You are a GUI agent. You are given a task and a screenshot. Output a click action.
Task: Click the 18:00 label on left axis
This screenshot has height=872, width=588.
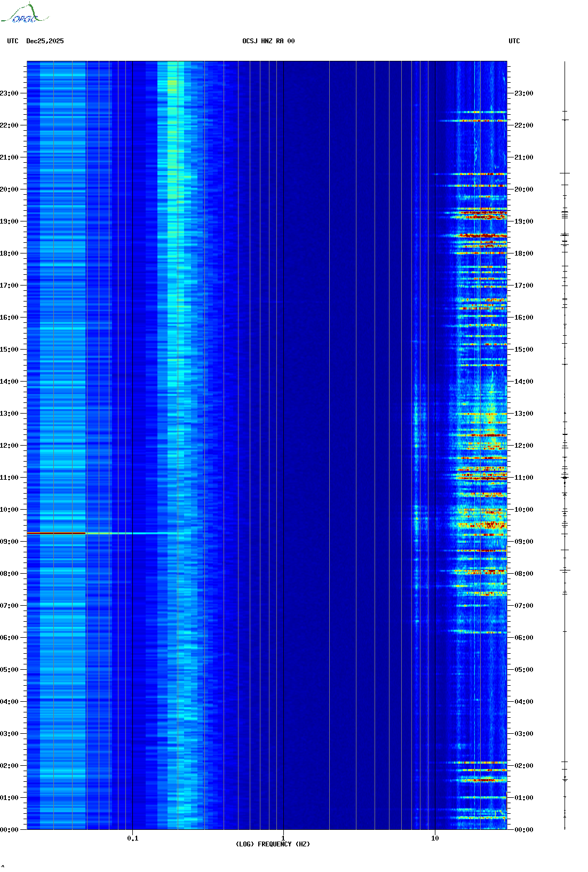coord(9,253)
